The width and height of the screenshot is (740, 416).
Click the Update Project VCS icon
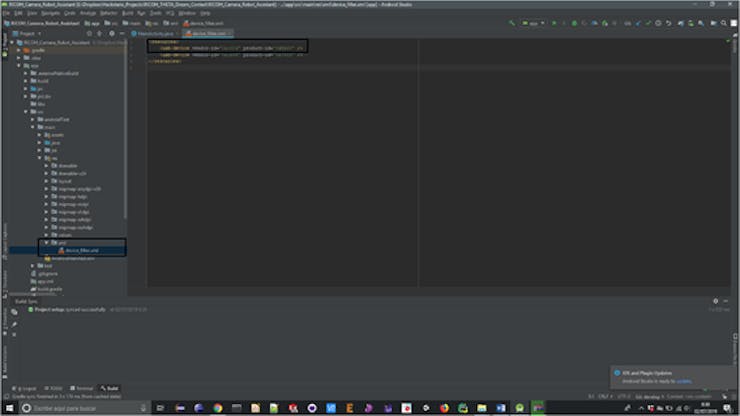click(x=638, y=23)
